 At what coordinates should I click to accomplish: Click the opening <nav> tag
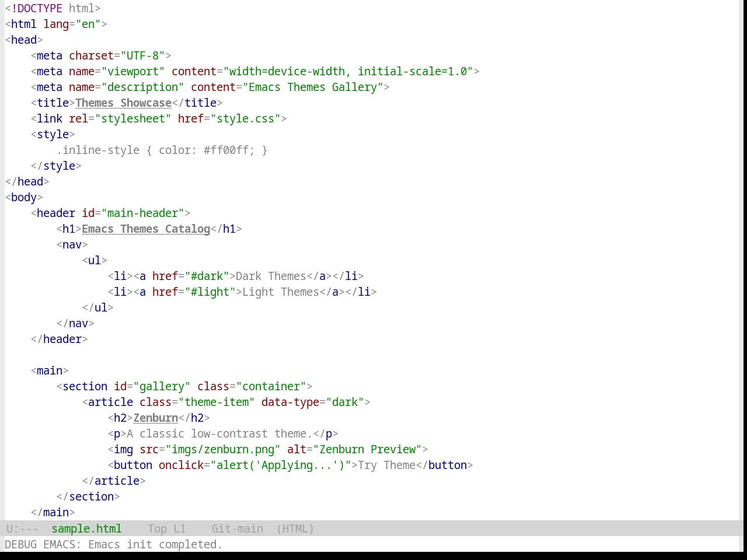click(x=72, y=245)
